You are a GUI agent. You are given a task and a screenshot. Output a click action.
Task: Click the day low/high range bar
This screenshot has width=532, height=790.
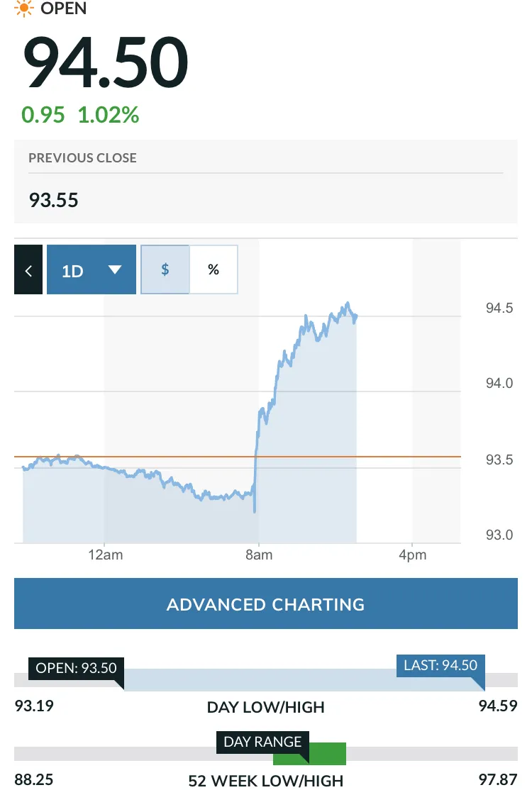tap(304, 680)
